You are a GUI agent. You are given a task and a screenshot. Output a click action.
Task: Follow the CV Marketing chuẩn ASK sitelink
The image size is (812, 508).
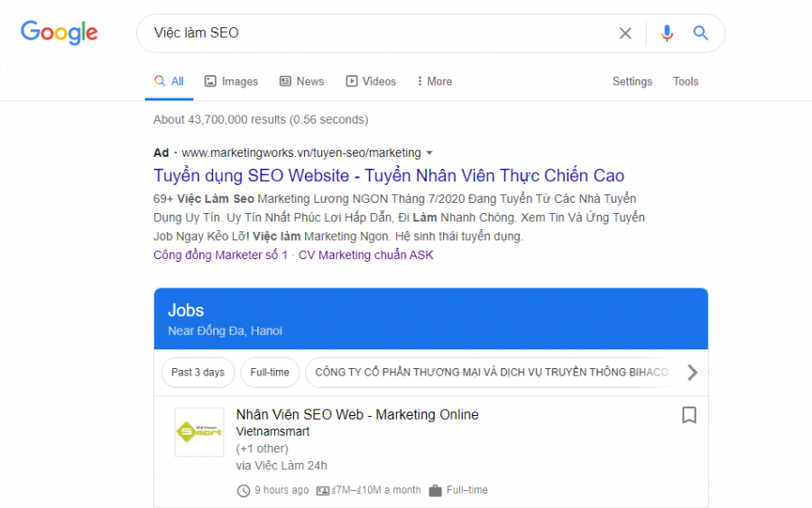pyautogui.click(x=365, y=254)
